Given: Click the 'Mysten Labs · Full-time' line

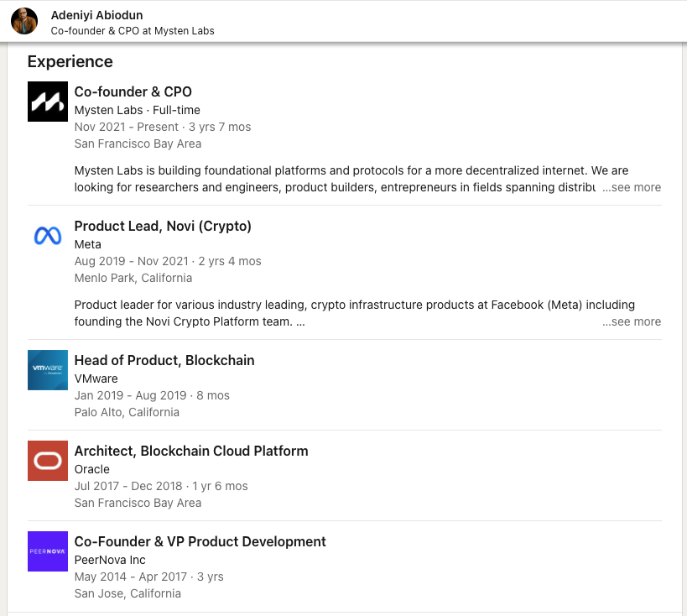Looking at the screenshot, I should tap(137, 110).
